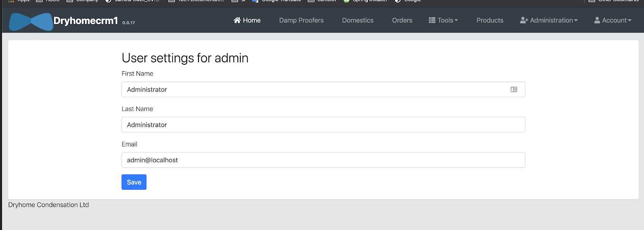Click the 0.0.17 version label
Viewport: 644px width, 230px height.
[128, 23]
